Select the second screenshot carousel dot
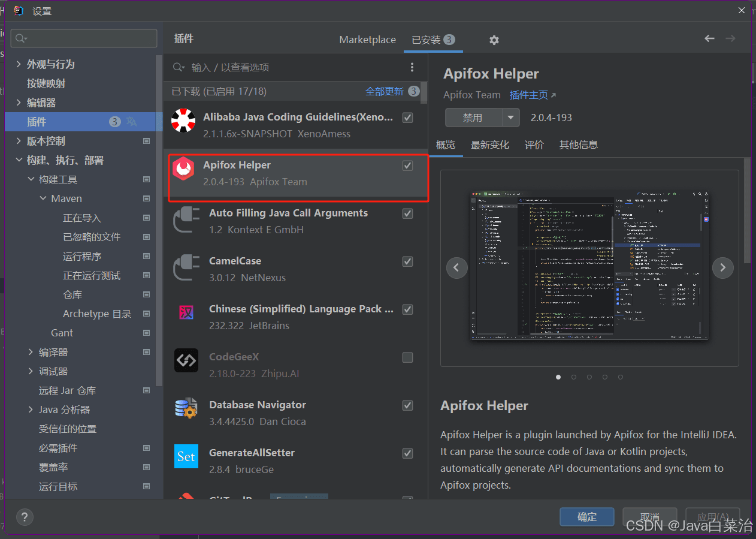This screenshot has height=539, width=756. [574, 377]
